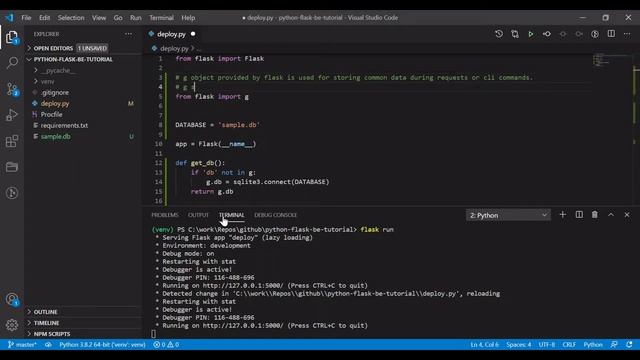This screenshot has width=640, height=360.
Task: Open the Accounts icon in activity bar
Action: (x=12, y=300)
